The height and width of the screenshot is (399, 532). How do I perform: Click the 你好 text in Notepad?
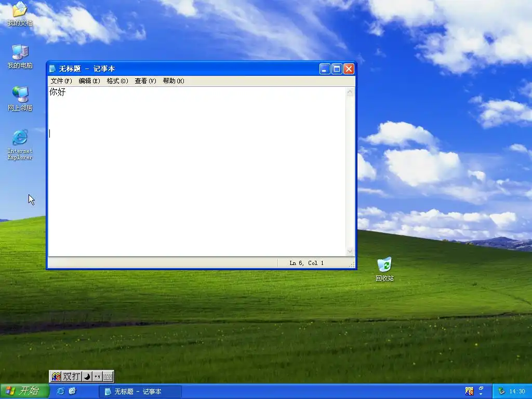(x=57, y=92)
